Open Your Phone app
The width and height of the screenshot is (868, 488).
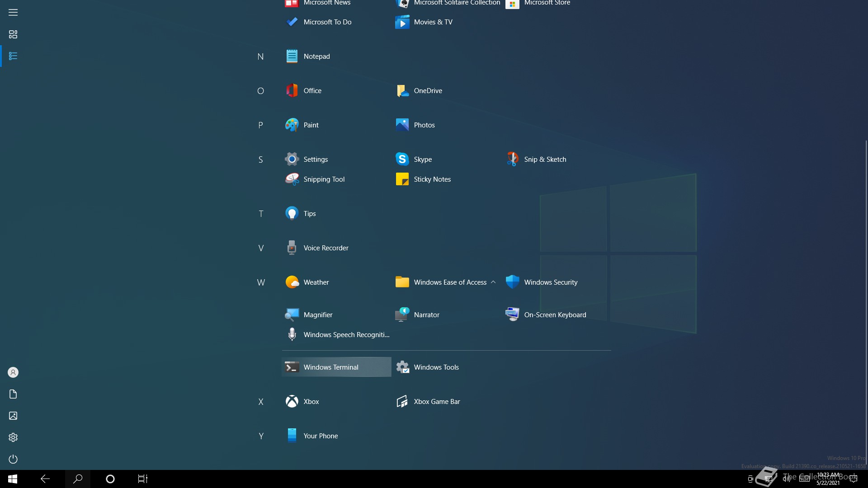point(336,436)
